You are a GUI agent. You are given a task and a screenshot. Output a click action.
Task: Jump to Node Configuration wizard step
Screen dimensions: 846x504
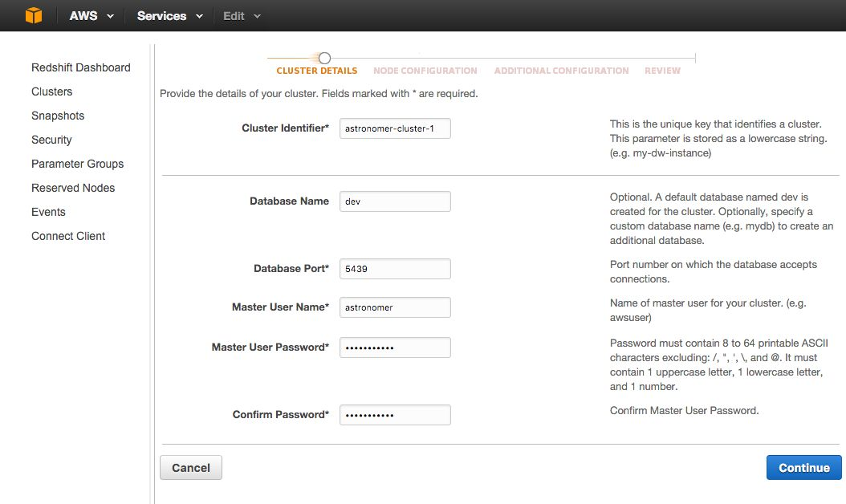pyautogui.click(x=425, y=71)
